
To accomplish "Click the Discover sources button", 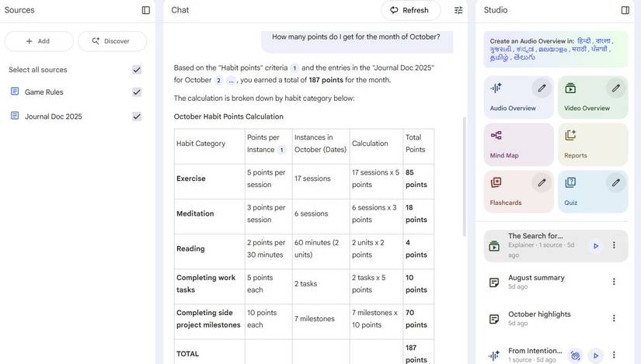I will click(110, 41).
